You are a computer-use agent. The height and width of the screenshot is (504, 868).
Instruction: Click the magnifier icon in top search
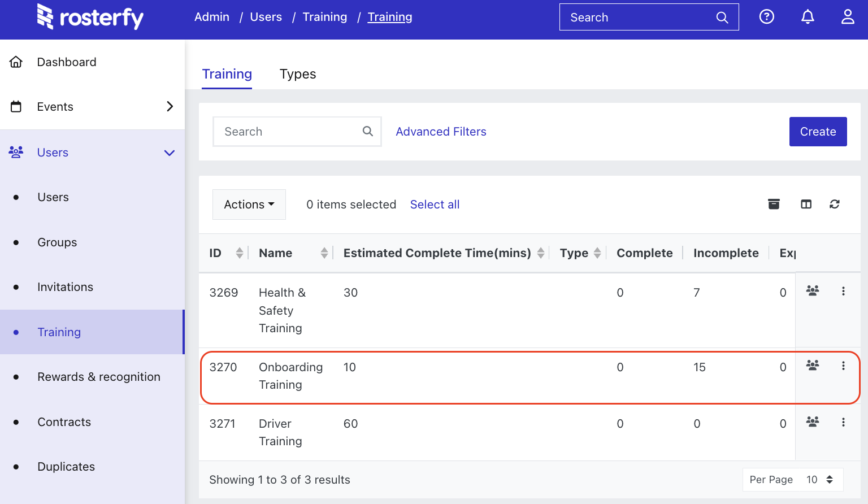(722, 18)
